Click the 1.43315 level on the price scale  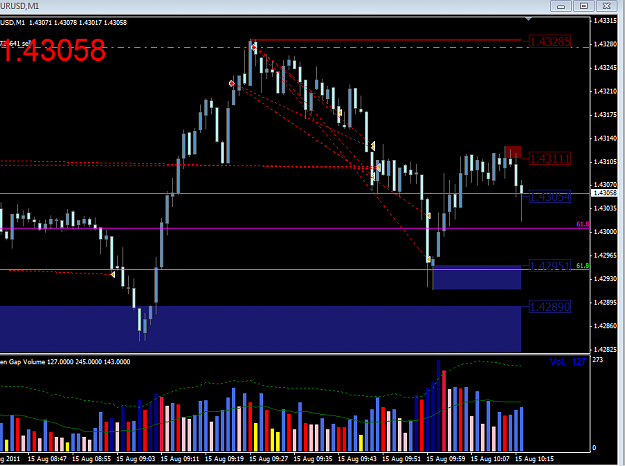click(x=605, y=21)
